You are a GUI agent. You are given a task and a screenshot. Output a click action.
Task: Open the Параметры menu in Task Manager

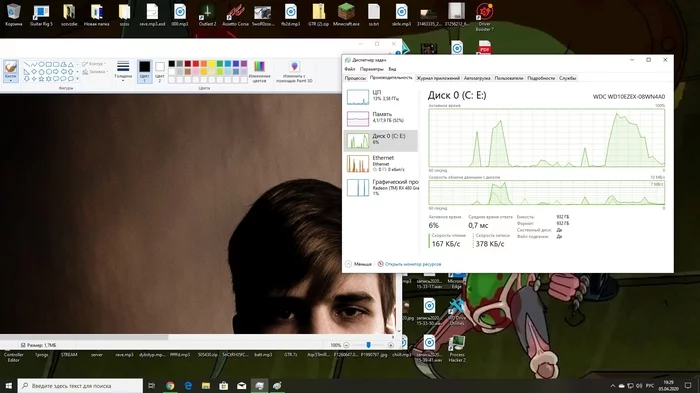click(x=371, y=69)
